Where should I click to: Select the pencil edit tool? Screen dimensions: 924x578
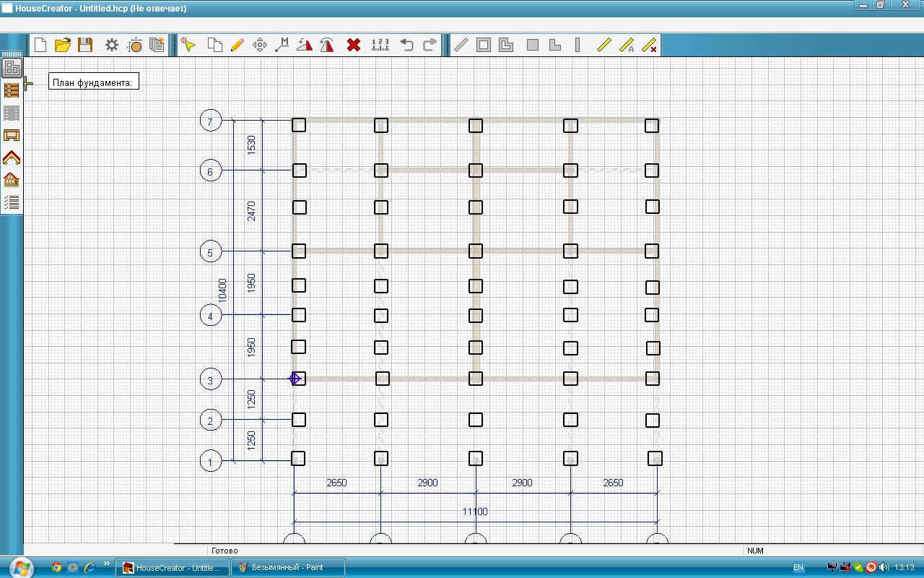[237, 45]
